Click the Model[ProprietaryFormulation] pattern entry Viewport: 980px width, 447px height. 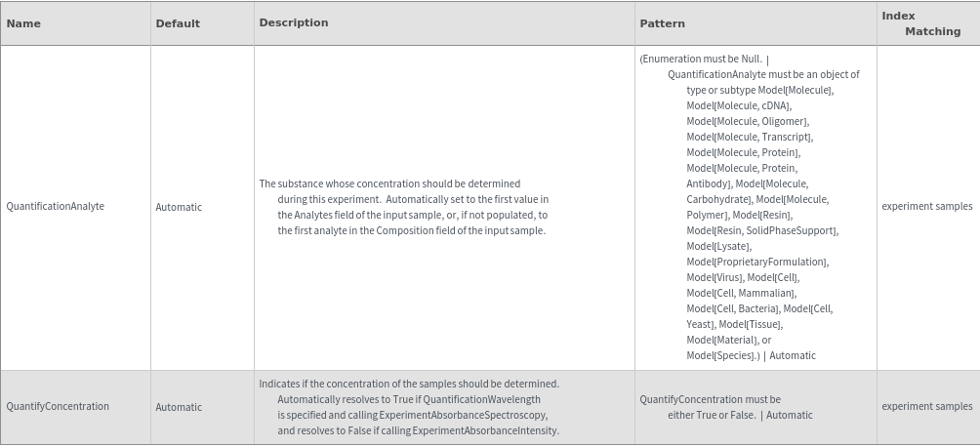(756, 262)
